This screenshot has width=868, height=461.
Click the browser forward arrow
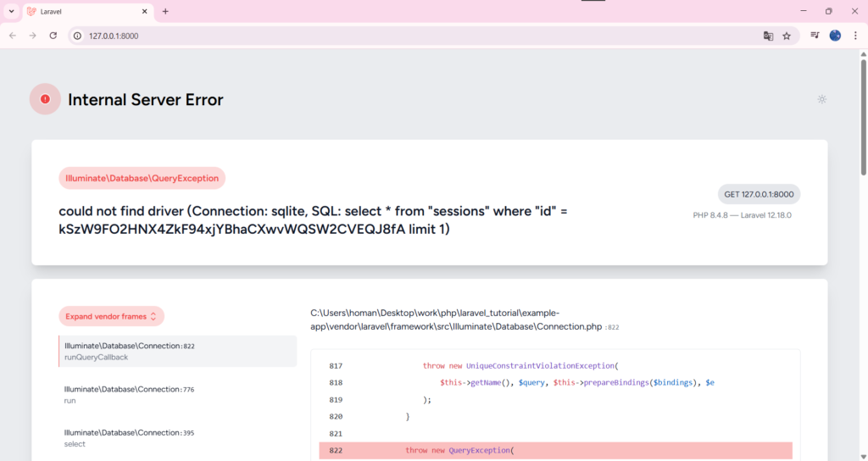click(33, 36)
